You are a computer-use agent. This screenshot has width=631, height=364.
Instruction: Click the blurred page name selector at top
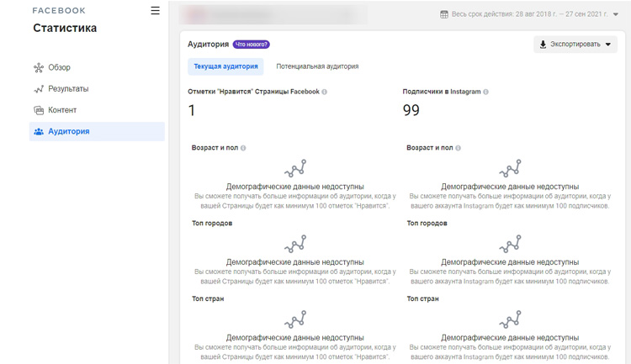[x=273, y=15]
